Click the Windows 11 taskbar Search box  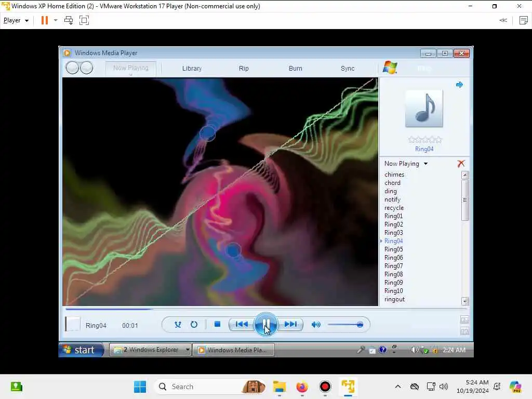pos(210,387)
